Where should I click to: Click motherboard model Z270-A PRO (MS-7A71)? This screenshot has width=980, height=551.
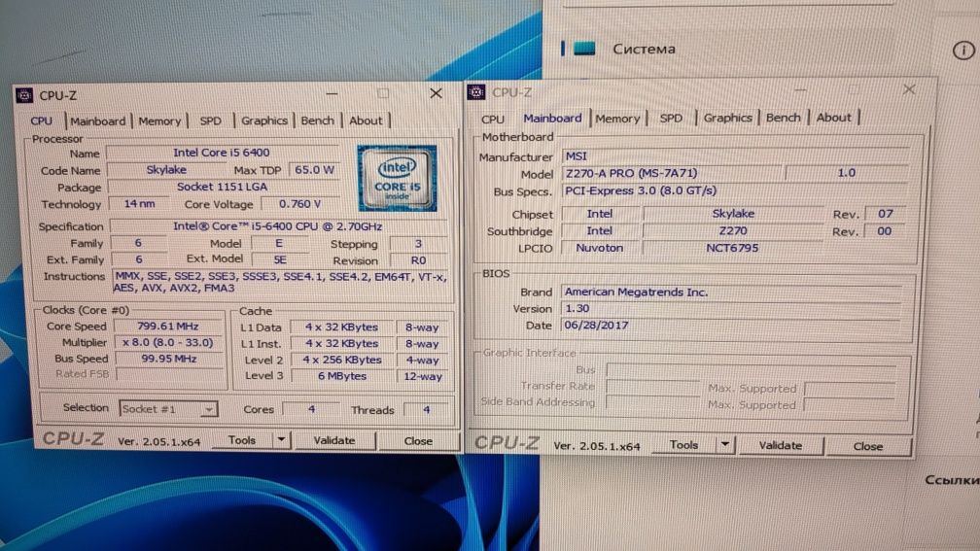[672, 173]
